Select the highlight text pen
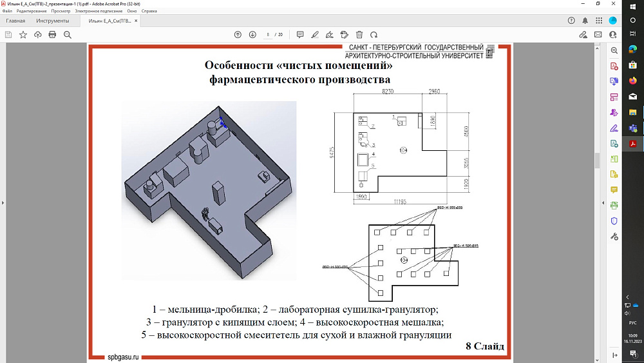 (x=315, y=35)
